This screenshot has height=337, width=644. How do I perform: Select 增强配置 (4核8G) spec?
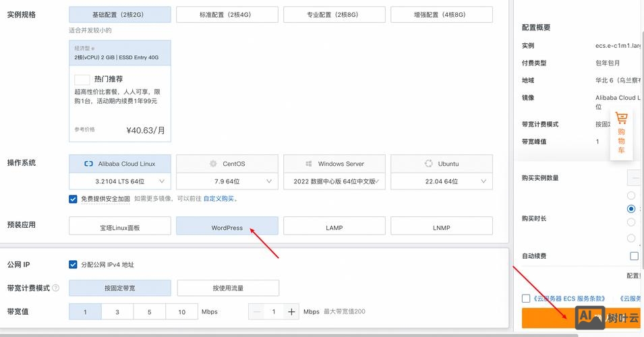pos(442,14)
